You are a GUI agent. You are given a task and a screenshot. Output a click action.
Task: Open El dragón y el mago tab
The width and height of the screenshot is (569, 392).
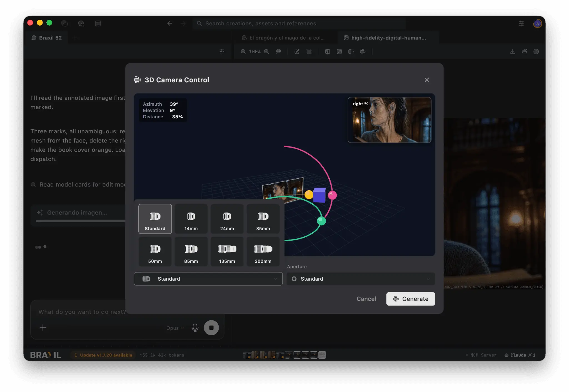coord(283,38)
